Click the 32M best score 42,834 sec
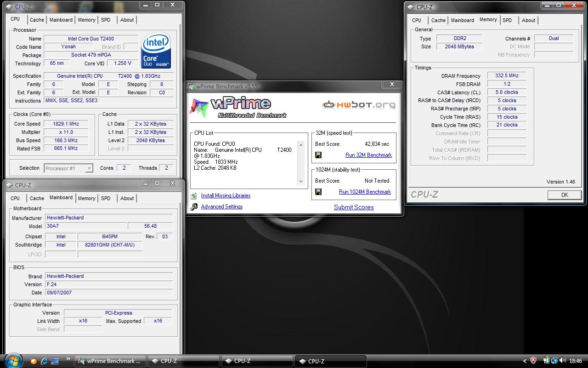Image resolution: width=588 pixels, height=368 pixels. pos(377,144)
